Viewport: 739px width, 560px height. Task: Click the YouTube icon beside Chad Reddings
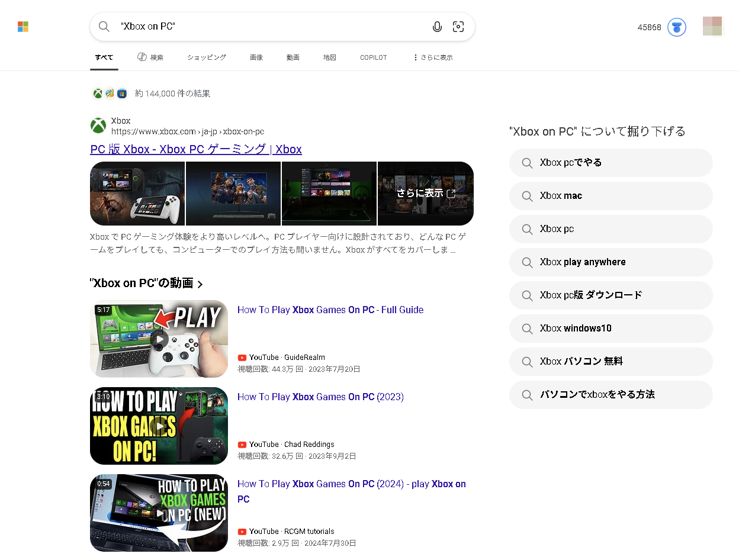[x=242, y=445]
